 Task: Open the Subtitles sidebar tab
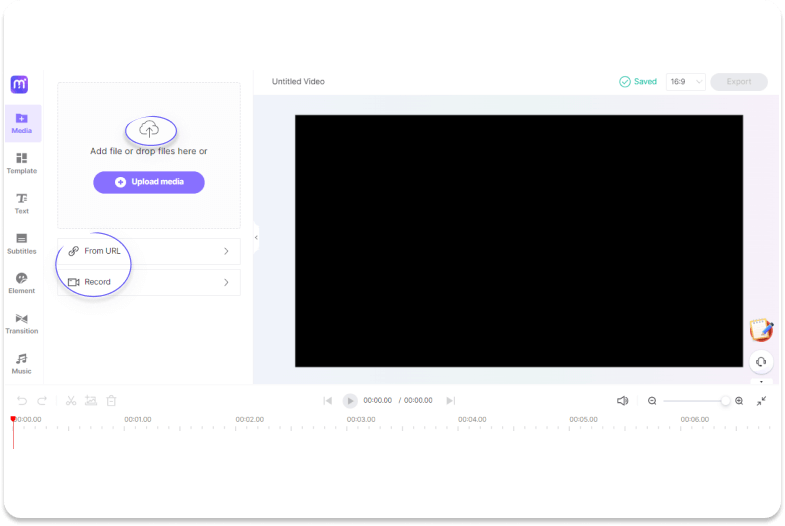pyautogui.click(x=22, y=244)
